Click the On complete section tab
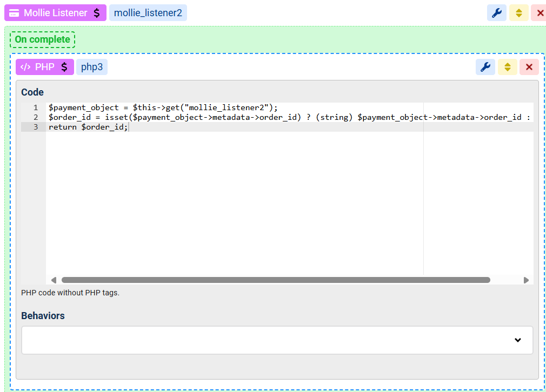546x392 pixels. point(42,39)
